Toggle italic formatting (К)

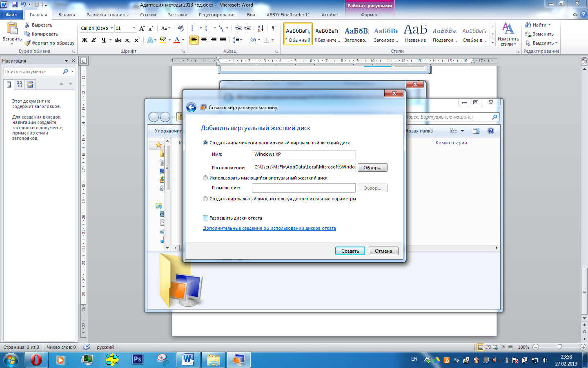[x=94, y=40]
